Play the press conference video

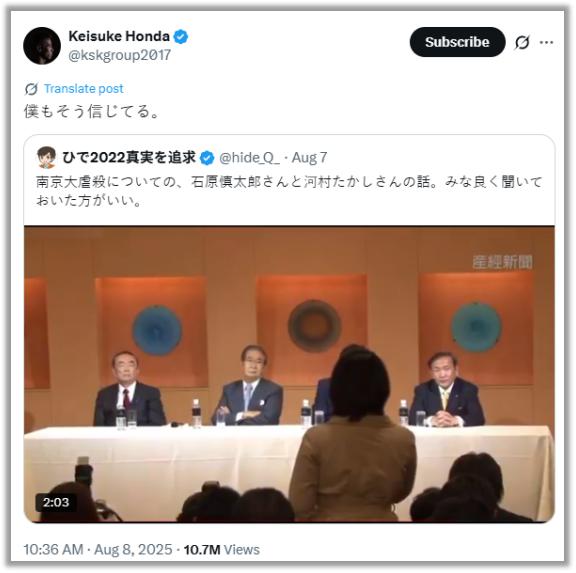[289, 374]
